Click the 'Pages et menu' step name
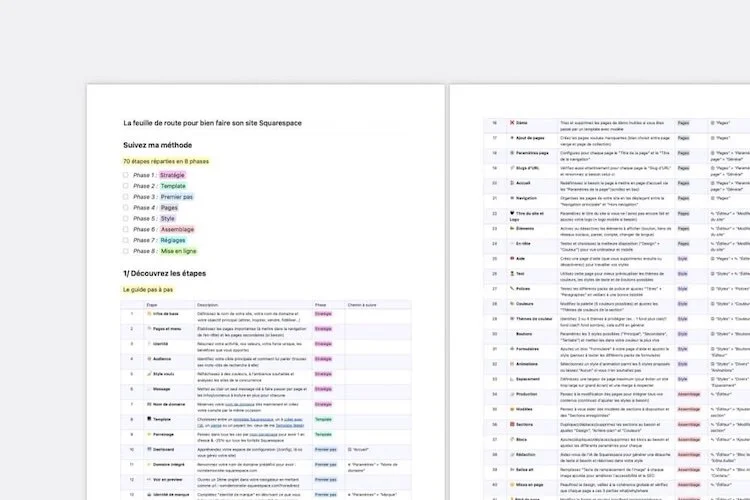Viewport: 750px width, 500px height. 167,329
